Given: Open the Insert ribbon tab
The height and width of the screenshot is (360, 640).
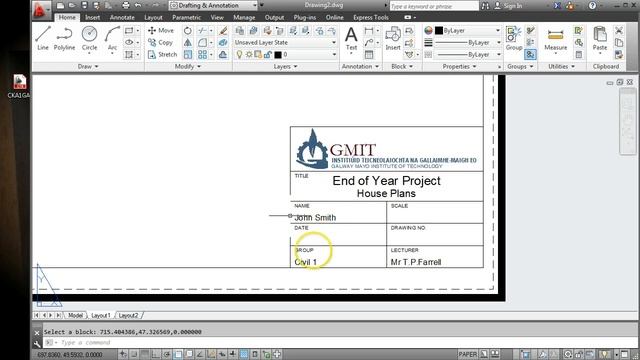Looking at the screenshot, I should pyautogui.click(x=93, y=17).
